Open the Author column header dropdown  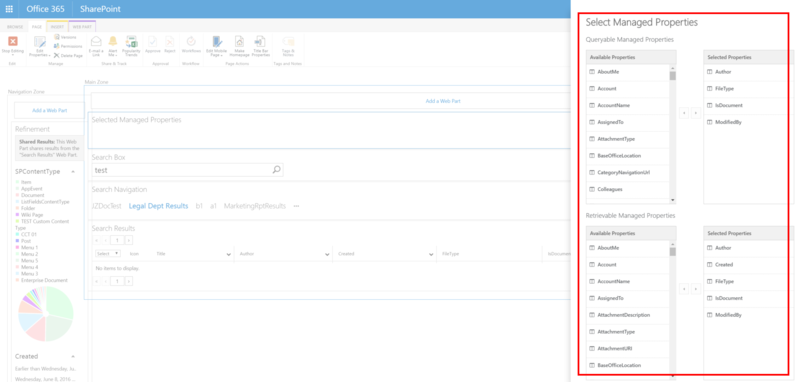point(327,254)
